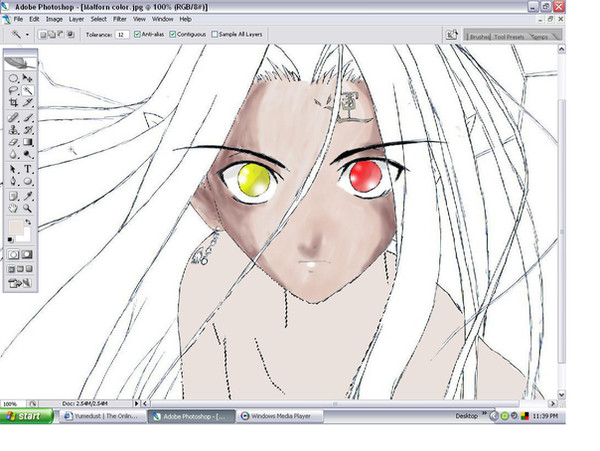The image size is (600, 451).
Task: Select the Clone Stamp tool
Action: point(13,130)
